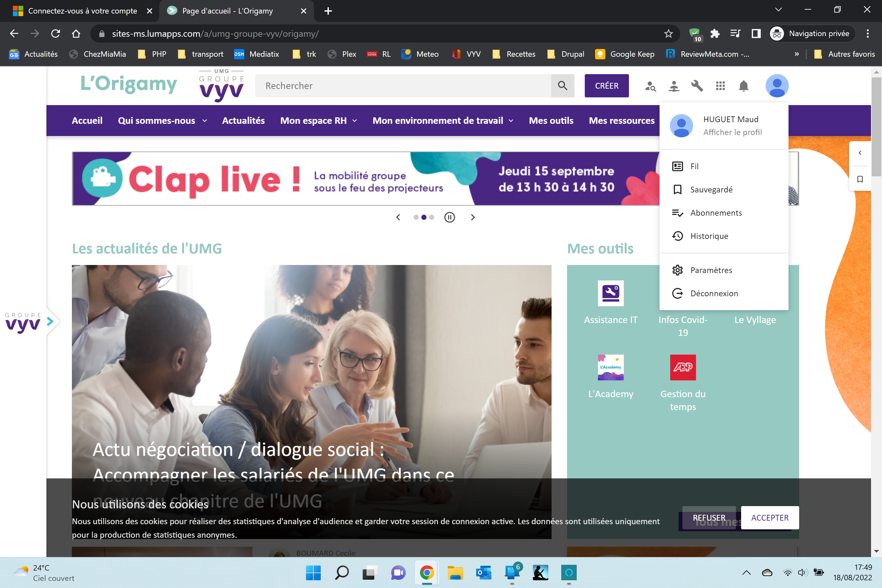Click the CRÉER button

pyautogui.click(x=606, y=86)
